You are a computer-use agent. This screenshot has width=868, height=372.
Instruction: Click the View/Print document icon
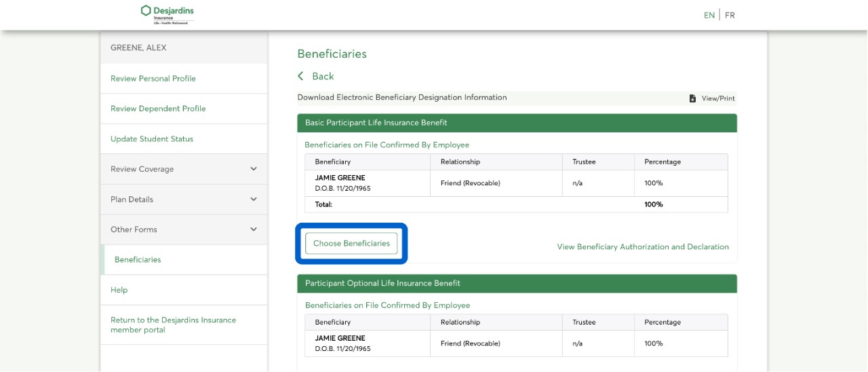tap(692, 98)
